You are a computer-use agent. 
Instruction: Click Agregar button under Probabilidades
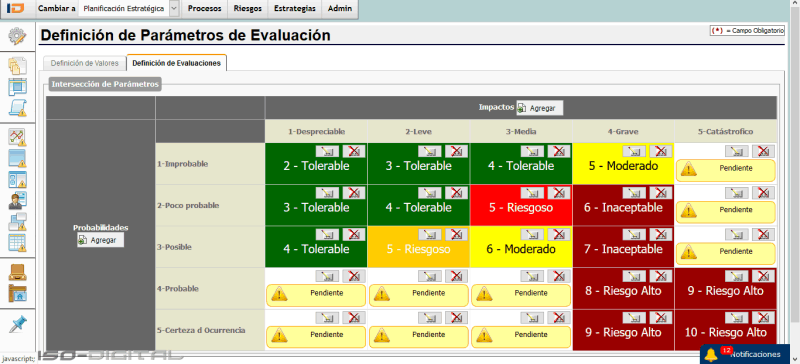point(101,240)
